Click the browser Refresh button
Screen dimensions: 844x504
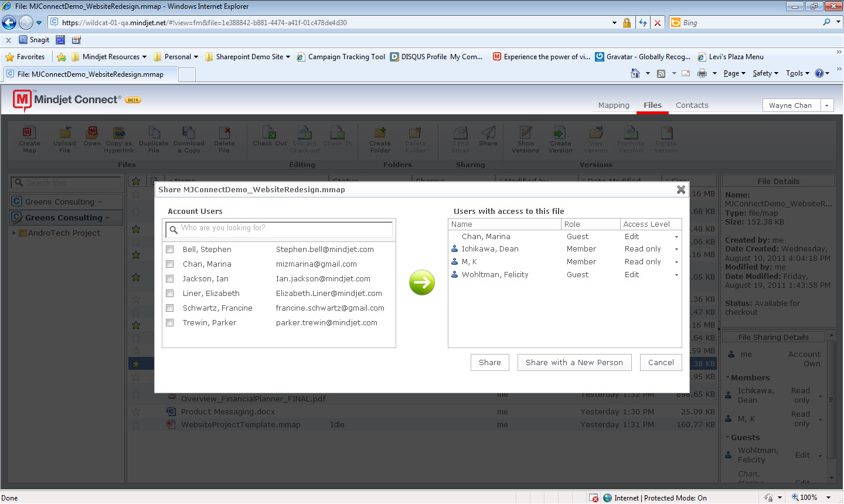tap(643, 23)
